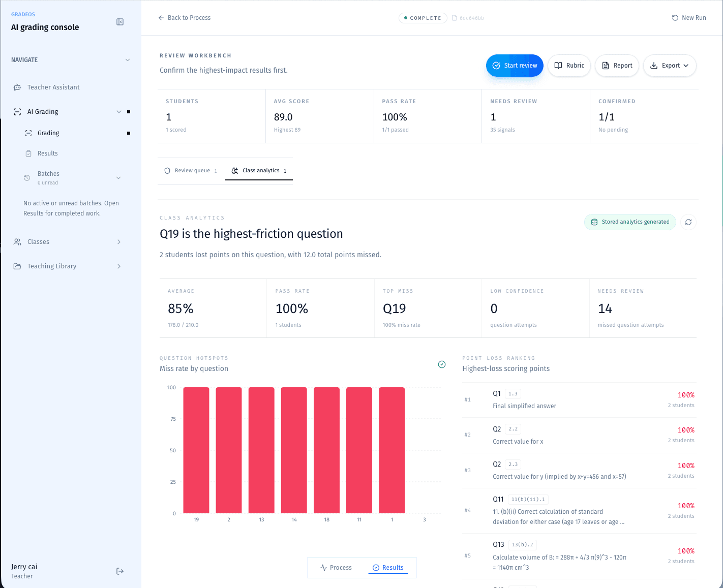Click the LOW CONFIDENCE 0 stat

pos(535,308)
